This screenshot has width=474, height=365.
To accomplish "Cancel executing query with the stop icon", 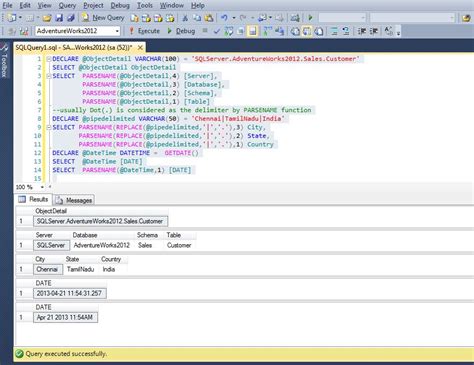I will (x=205, y=31).
